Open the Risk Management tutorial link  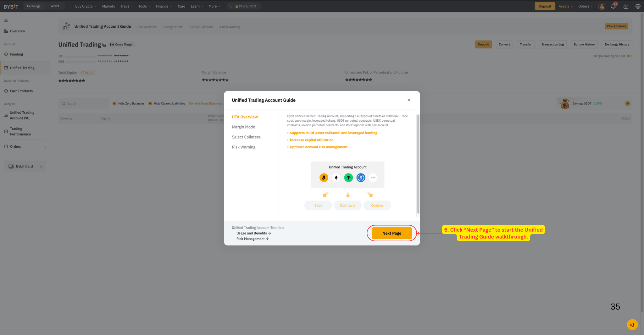coord(253,239)
